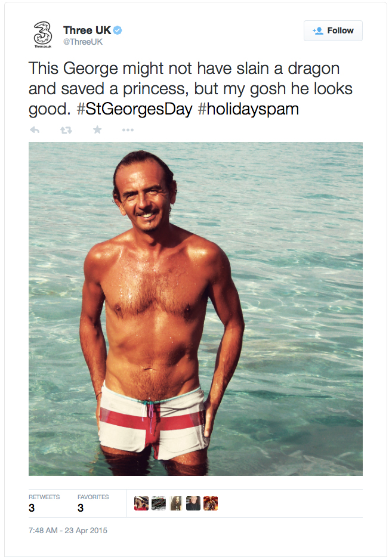Open the #holidayspam hashtag
The image size is (392, 557).
248,109
